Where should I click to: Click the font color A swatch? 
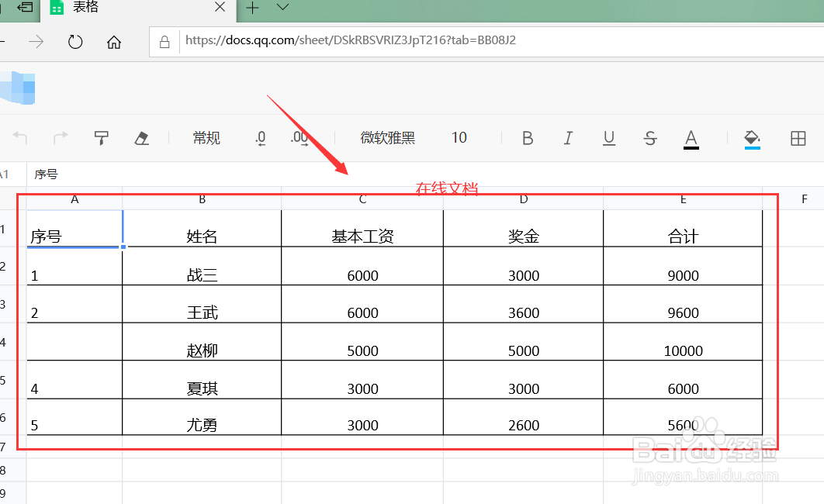691,137
